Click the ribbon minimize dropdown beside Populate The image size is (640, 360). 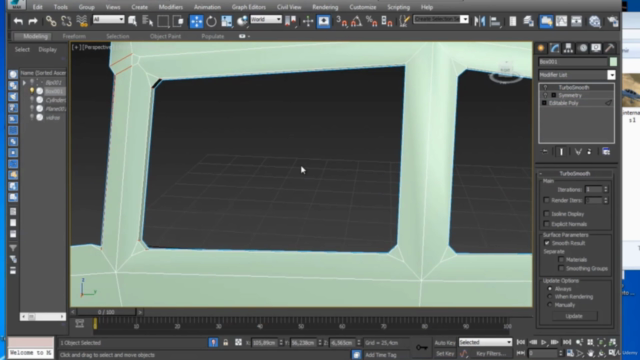click(244, 36)
